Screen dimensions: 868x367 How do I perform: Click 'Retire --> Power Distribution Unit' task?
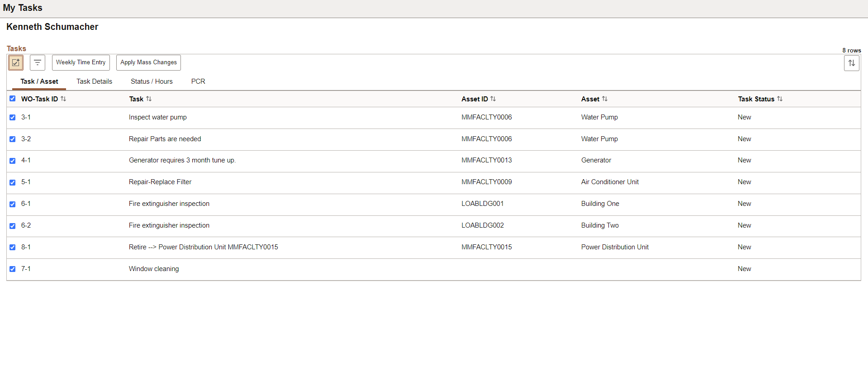(x=204, y=247)
